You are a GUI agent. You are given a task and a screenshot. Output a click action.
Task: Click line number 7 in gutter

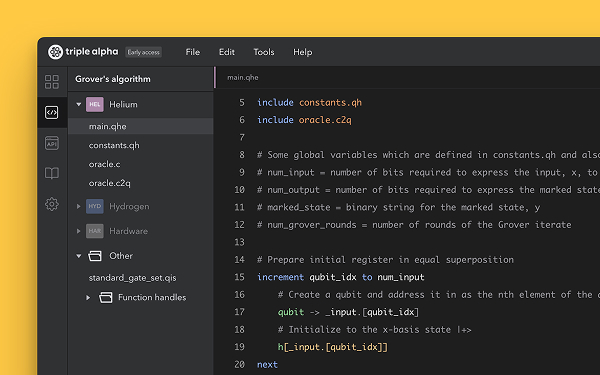point(242,137)
